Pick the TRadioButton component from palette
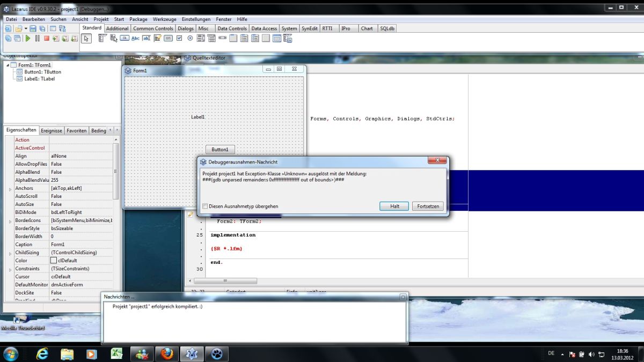This screenshot has width=644, height=362. [x=190, y=38]
